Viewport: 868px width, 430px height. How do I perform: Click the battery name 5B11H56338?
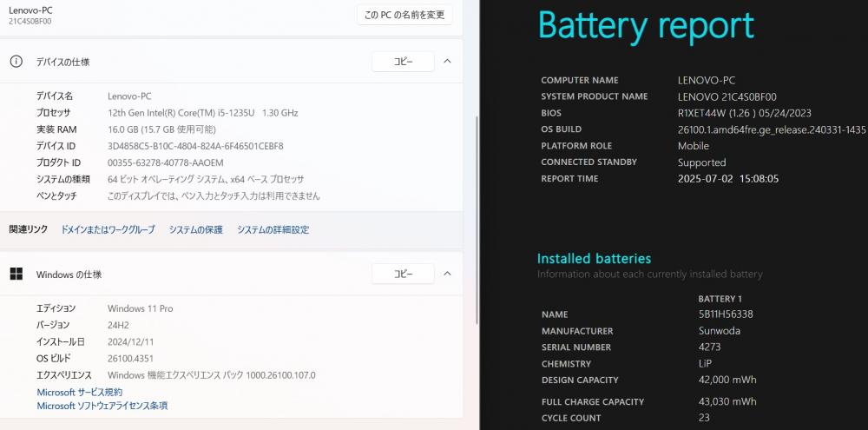[726, 314]
